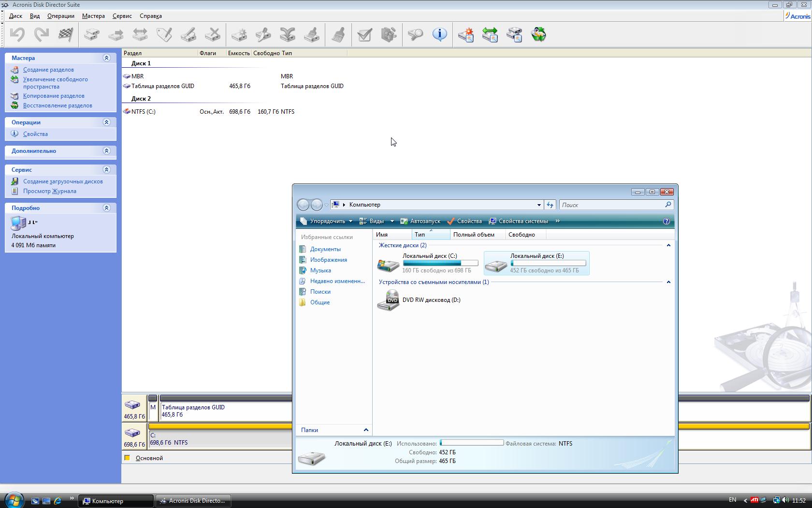Click refresh icon beside Explorer address bar

tap(550, 205)
